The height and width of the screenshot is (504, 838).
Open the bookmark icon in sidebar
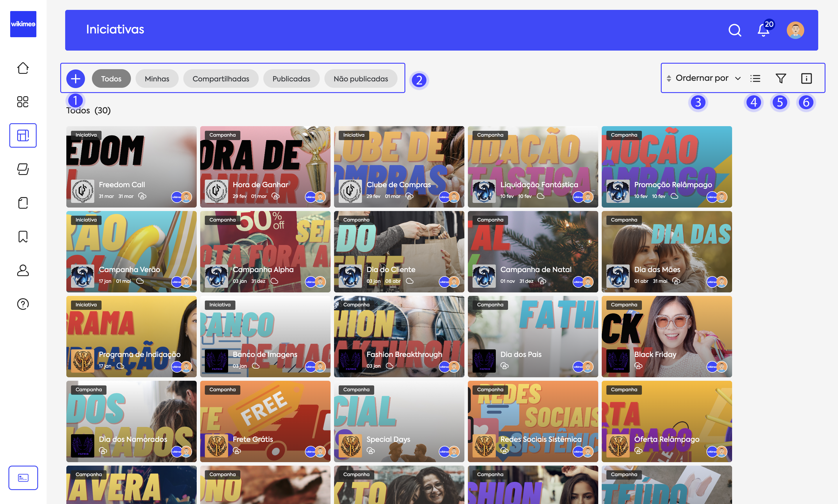tap(23, 237)
